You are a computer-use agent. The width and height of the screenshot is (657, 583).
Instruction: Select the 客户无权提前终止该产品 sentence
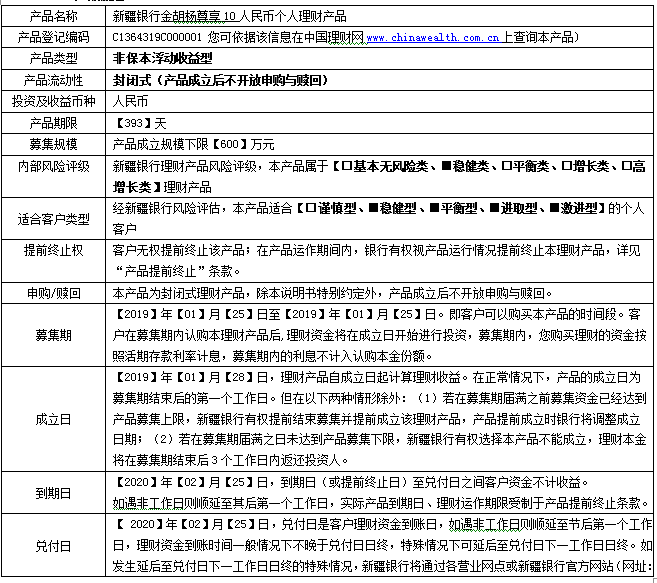(178, 251)
